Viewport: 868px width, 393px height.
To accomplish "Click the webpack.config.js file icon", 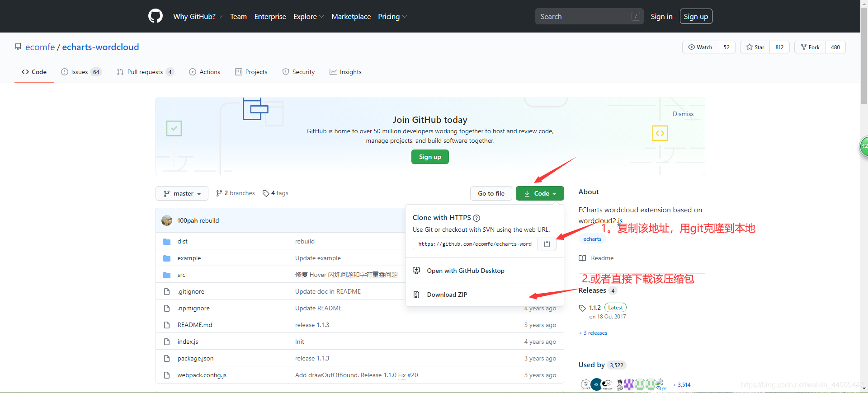I will click(x=167, y=375).
